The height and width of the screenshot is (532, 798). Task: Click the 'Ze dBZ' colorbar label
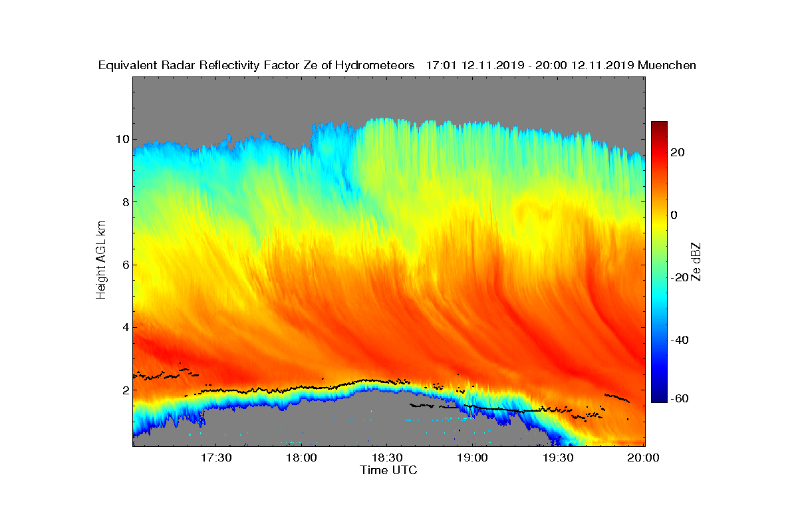click(696, 261)
